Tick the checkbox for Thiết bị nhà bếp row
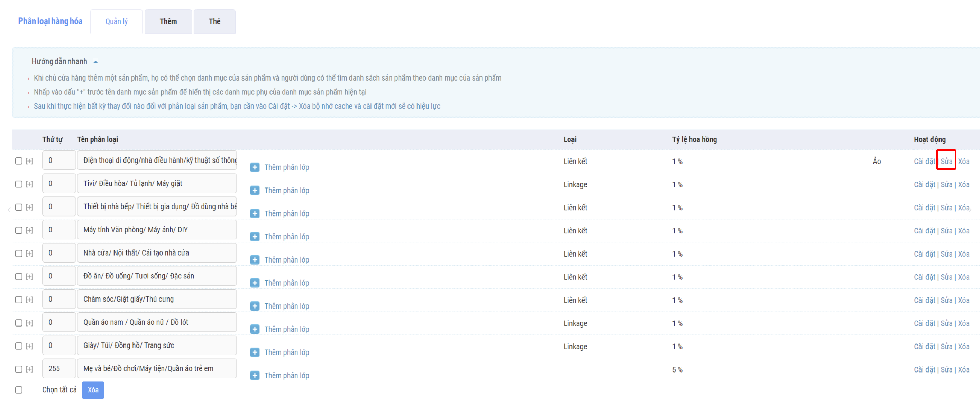This screenshot has width=980, height=404. (19, 207)
